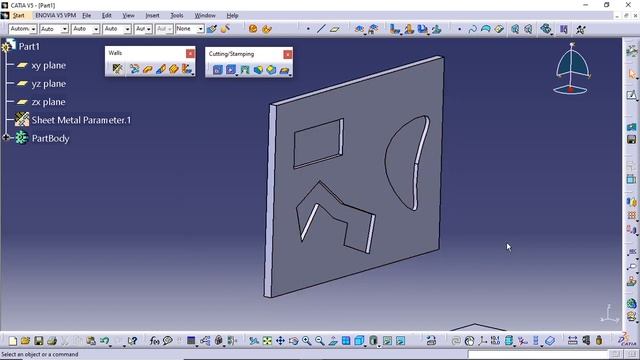Open the Window menu
The height and width of the screenshot is (360, 640).
tap(205, 16)
